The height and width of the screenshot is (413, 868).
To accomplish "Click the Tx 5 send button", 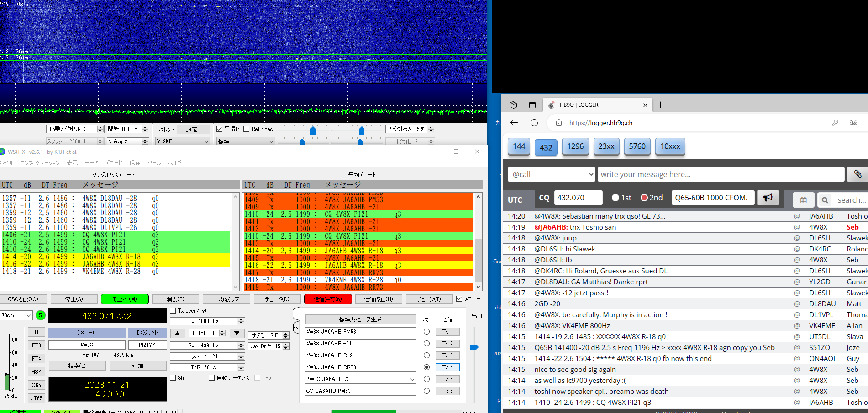I will pos(447,379).
